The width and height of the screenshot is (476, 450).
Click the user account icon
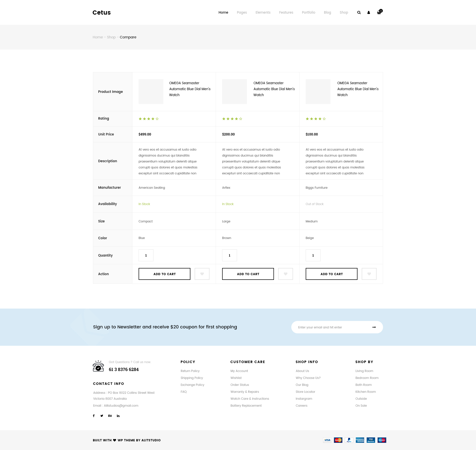pyautogui.click(x=369, y=13)
